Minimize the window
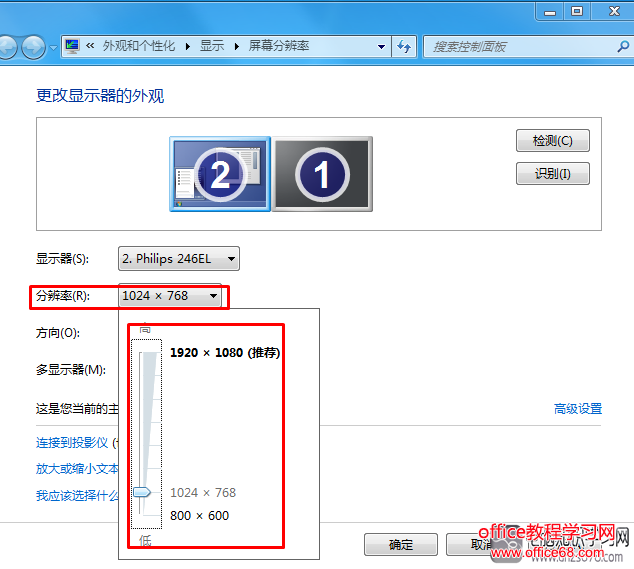The width and height of the screenshot is (634, 569). 549,12
